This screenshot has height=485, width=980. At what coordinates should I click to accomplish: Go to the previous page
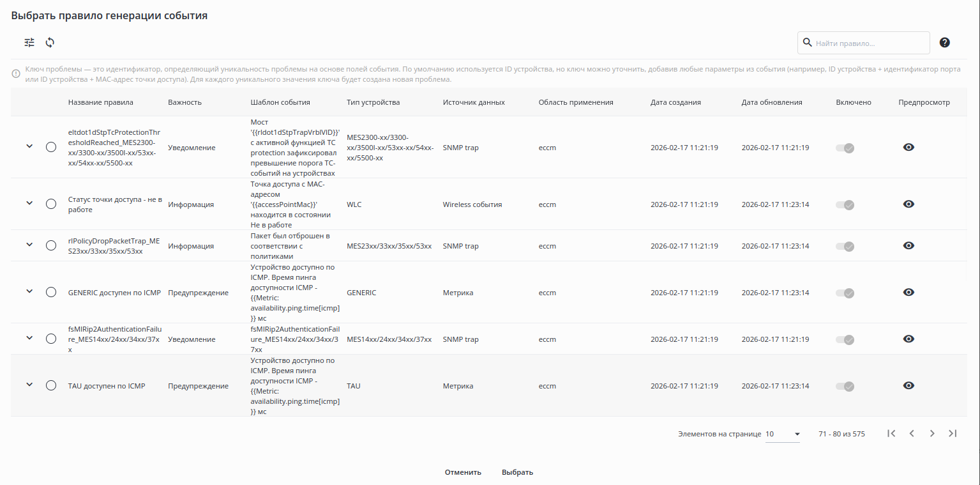click(x=912, y=433)
